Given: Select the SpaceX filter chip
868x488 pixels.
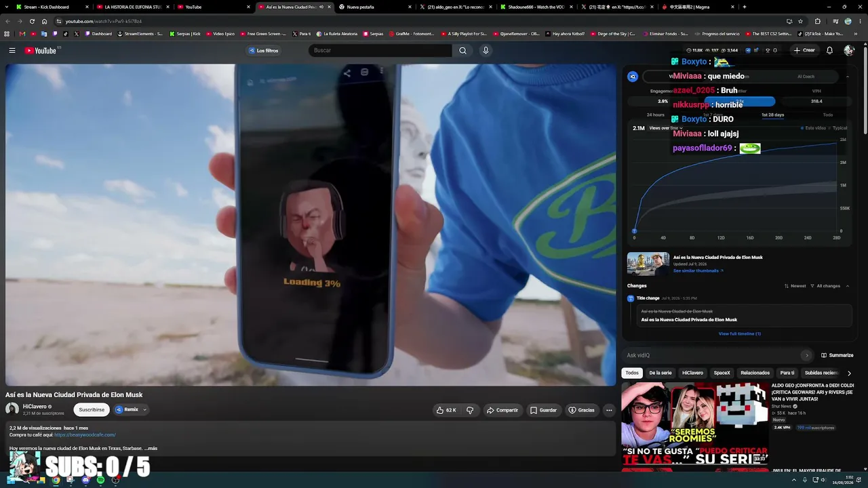Looking at the screenshot, I should point(722,373).
